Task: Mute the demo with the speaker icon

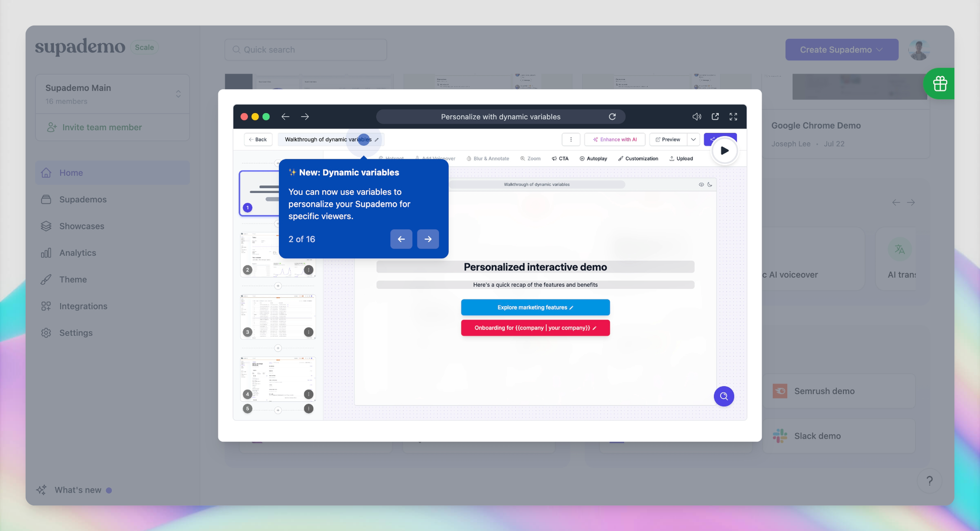Action: tap(696, 117)
